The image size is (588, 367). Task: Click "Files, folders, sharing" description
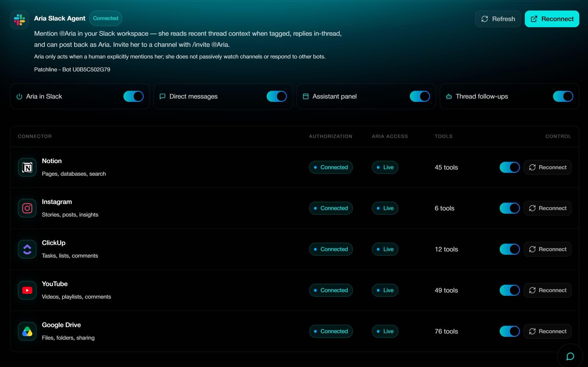pyautogui.click(x=68, y=338)
